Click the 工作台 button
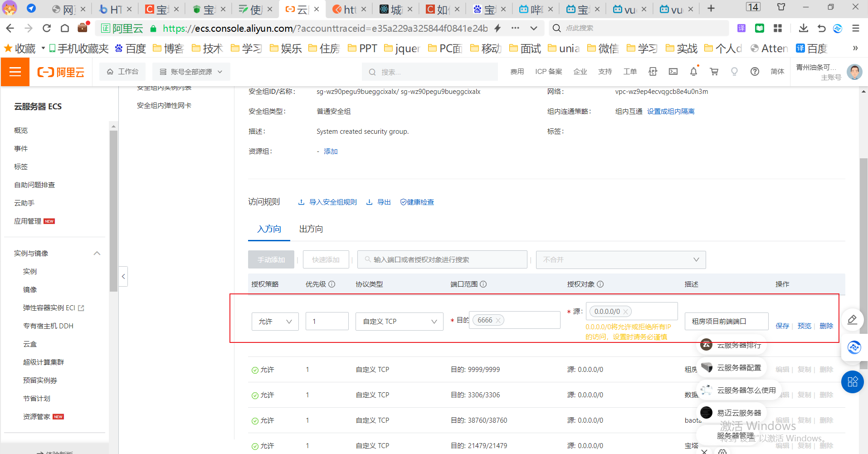 (x=123, y=72)
